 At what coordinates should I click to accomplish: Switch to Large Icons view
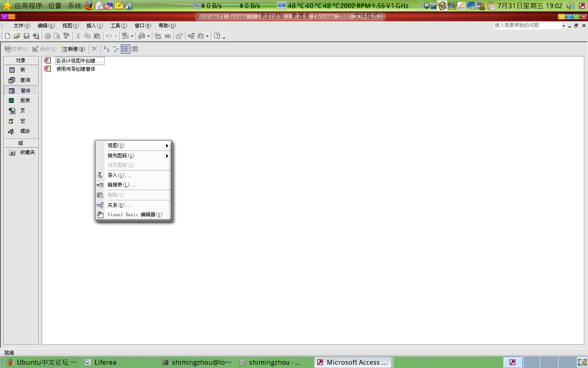click(107, 49)
